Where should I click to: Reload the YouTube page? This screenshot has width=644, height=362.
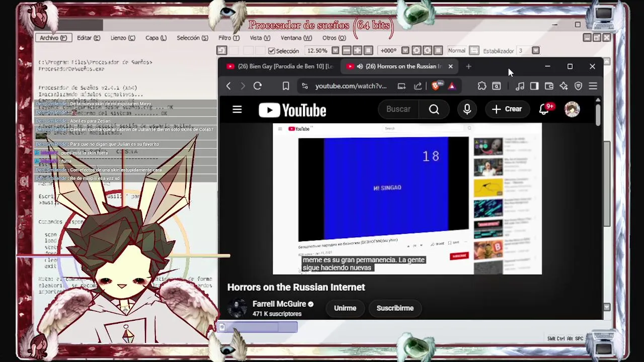coord(258,86)
